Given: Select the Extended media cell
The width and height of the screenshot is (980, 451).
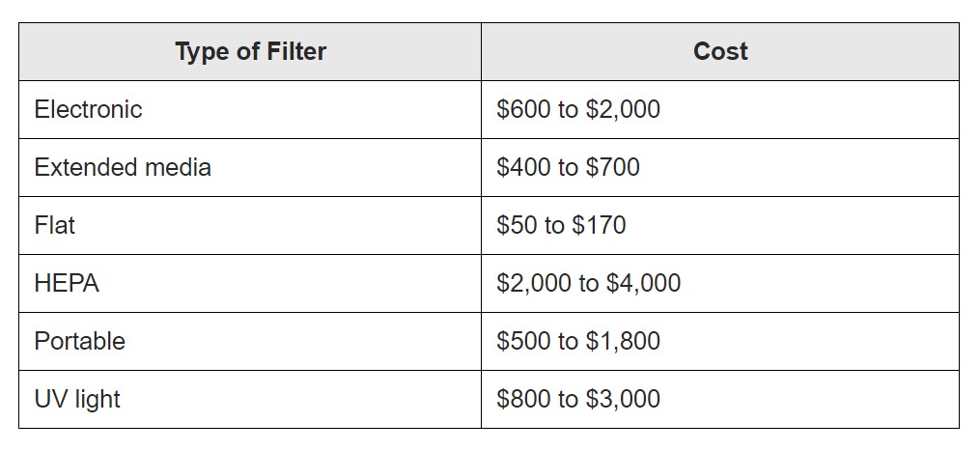Looking at the screenshot, I should [x=250, y=168].
